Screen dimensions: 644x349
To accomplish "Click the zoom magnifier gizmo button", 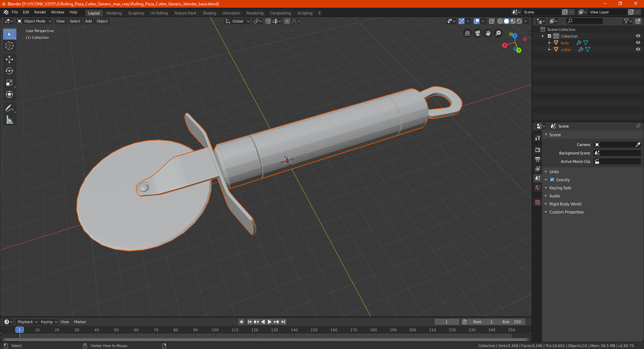I will pos(498,33).
